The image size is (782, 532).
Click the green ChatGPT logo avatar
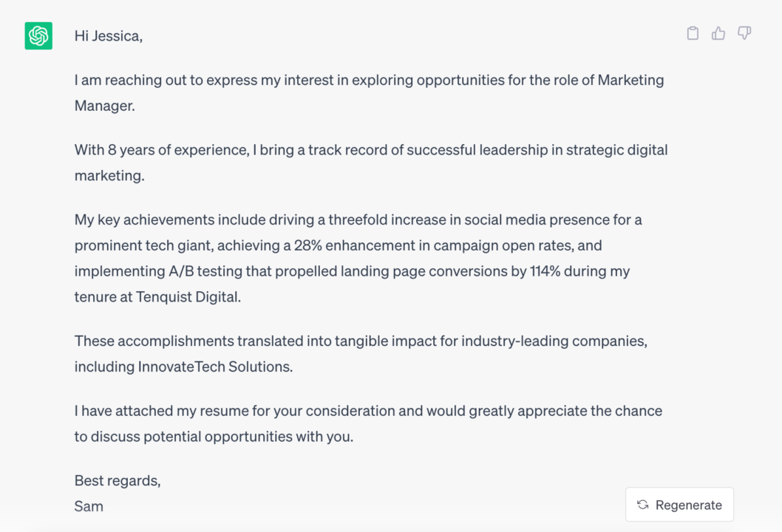point(38,35)
